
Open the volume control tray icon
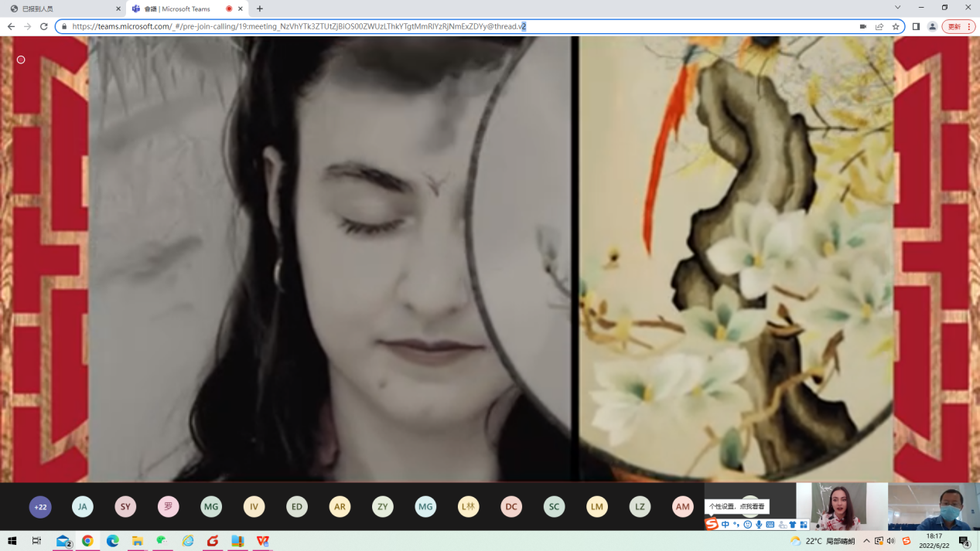tap(891, 541)
